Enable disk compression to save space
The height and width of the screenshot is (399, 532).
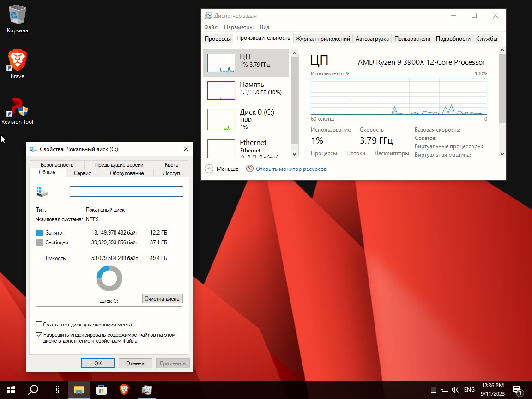coord(39,325)
